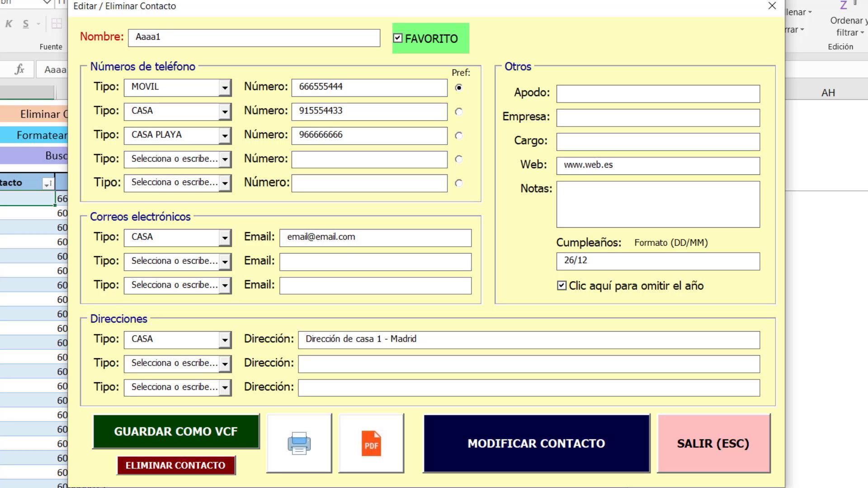This screenshot has height=488, width=868.
Task: Uncheck the FAVORITO checkbox
Action: tap(398, 38)
